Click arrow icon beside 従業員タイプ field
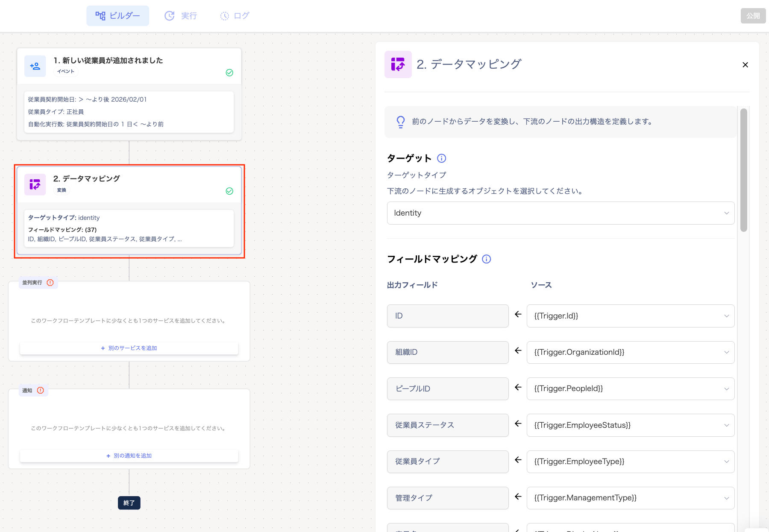 [x=518, y=460]
